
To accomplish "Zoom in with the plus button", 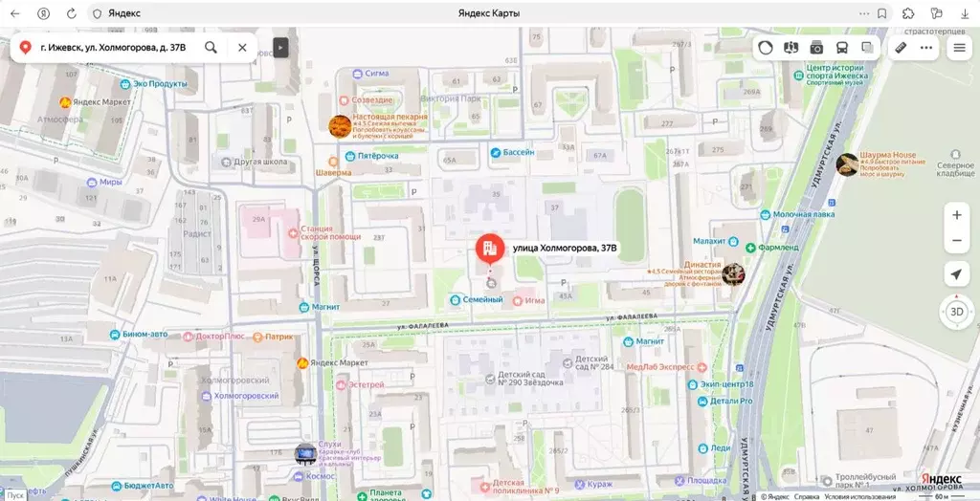I will click(956, 215).
